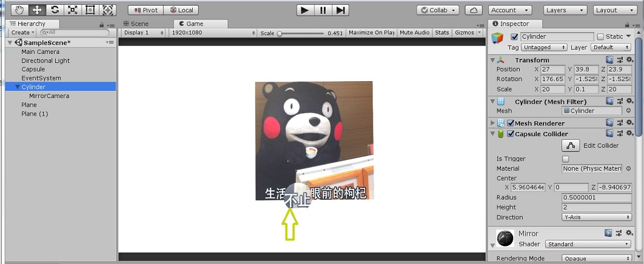The image size is (644, 264).
Task: Select the Rect transform tool
Action: point(90,10)
